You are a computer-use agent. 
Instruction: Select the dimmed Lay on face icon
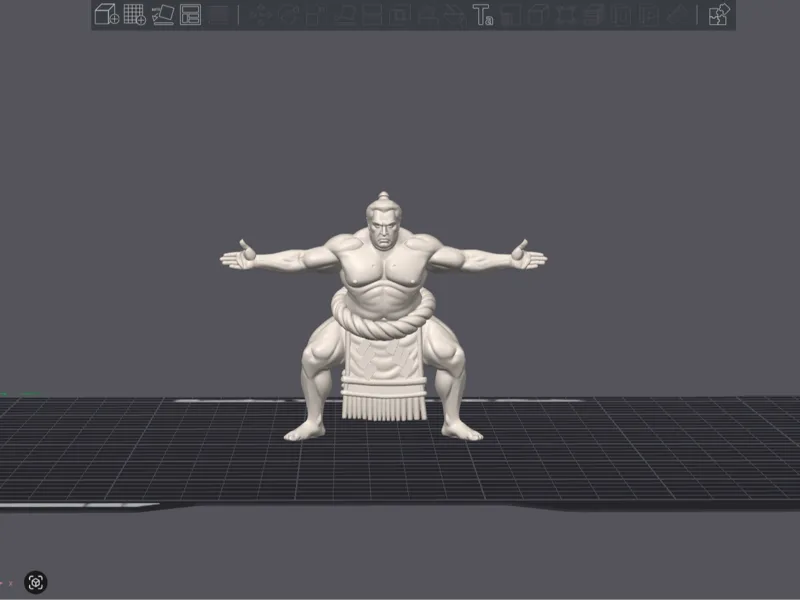[x=344, y=15]
